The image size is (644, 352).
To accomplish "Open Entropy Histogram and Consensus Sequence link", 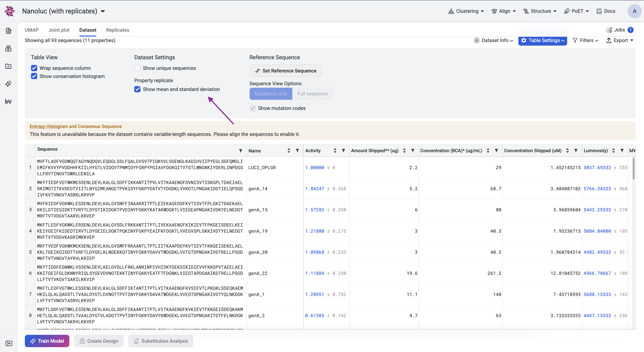I will coord(76,126).
